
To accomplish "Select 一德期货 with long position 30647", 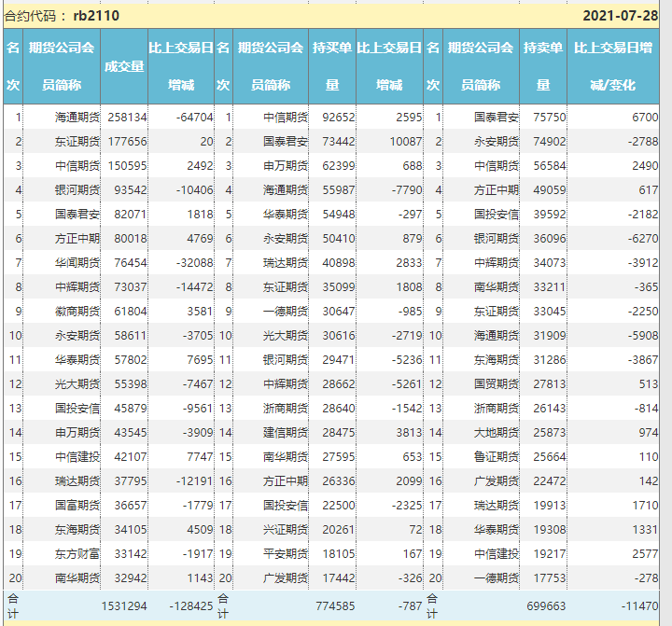I will pos(286,311).
